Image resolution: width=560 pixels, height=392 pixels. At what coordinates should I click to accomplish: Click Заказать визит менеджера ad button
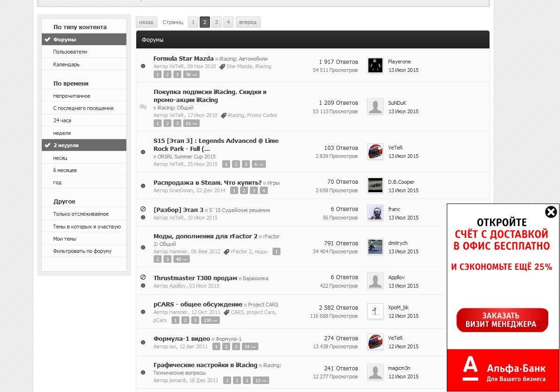point(502,320)
